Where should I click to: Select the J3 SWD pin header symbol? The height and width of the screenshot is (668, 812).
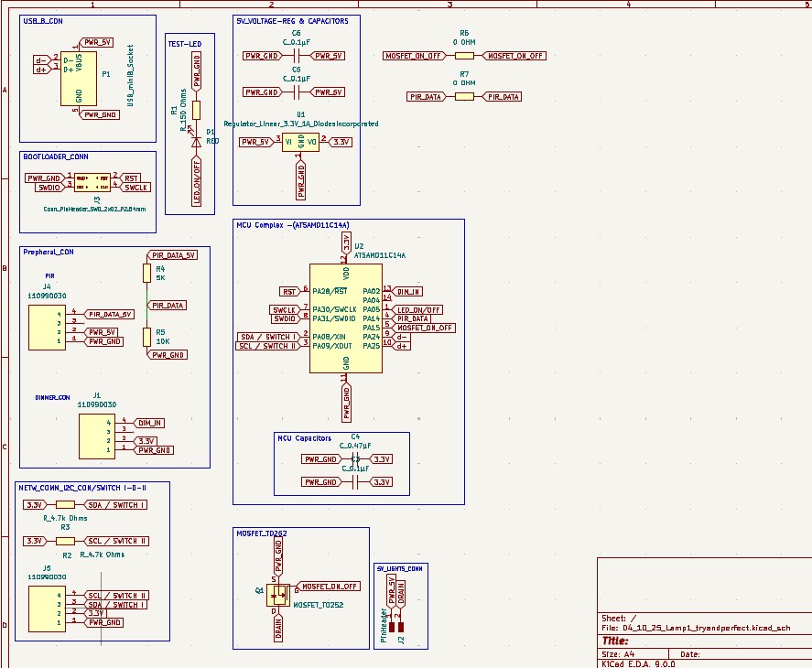[x=92, y=182]
